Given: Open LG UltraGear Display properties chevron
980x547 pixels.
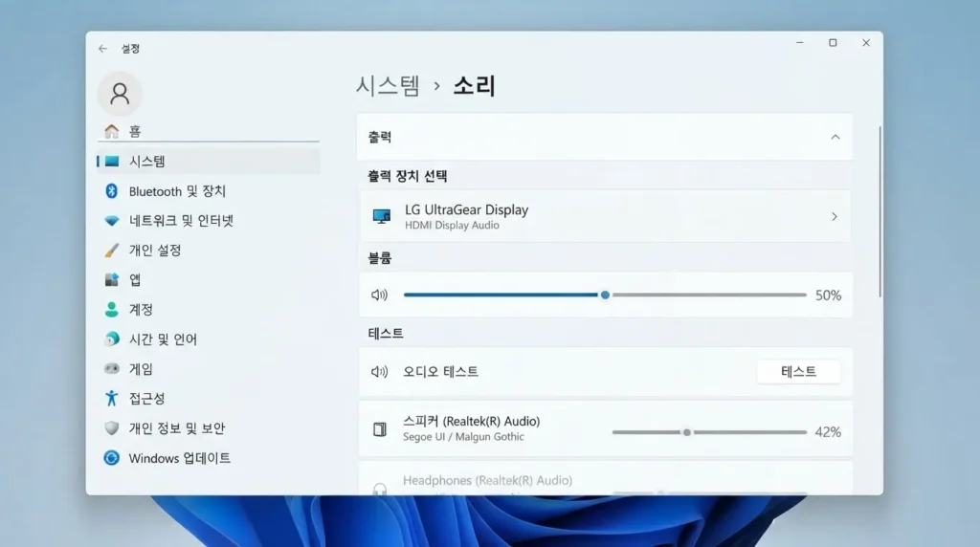Looking at the screenshot, I should tap(835, 217).
